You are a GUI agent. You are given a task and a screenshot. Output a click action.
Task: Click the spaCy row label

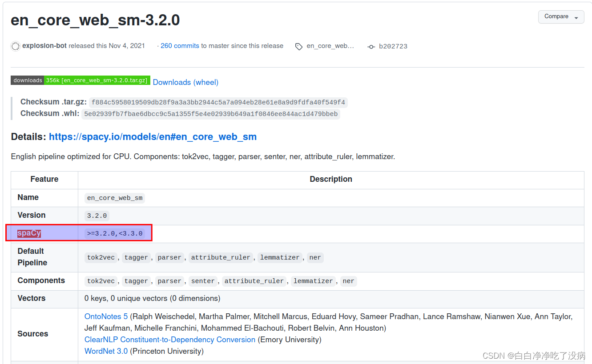29,233
